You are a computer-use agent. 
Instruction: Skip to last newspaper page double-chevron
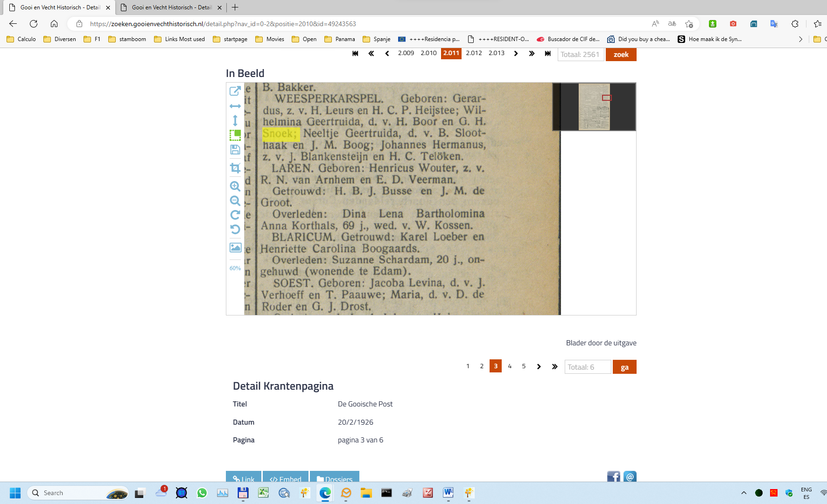pyautogui.click(x=554, y=366)
